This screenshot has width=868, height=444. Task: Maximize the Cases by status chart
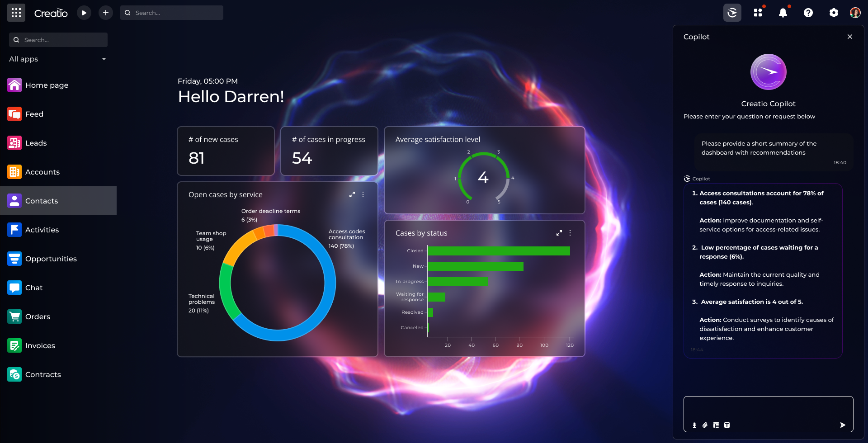coord(559,233)
